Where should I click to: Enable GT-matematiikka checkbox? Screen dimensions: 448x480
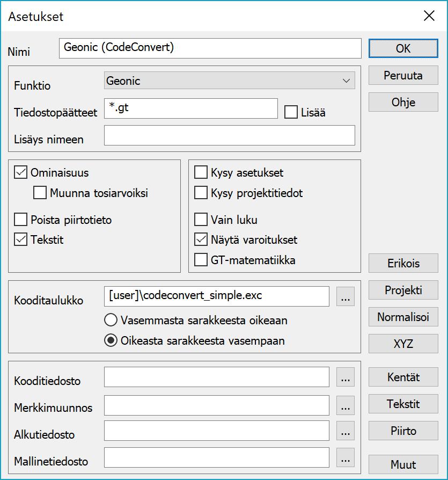[x=201, y=260]
